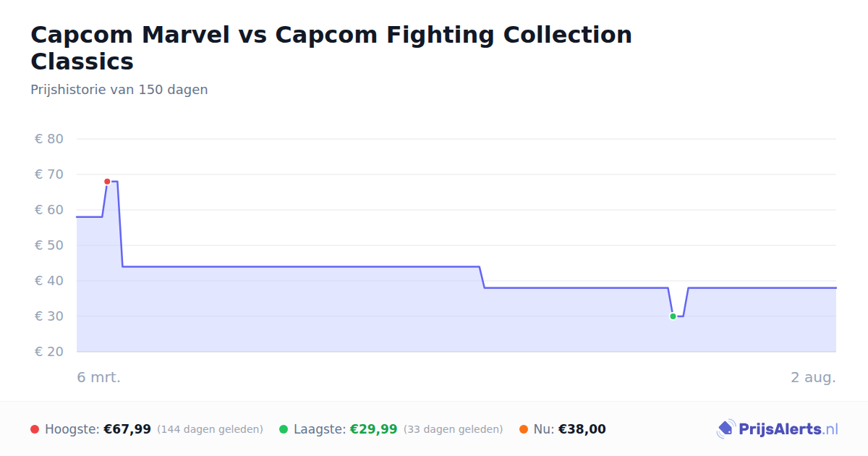868x456 pixels.
Task: Click the € 40 axis label
Action: click(x=49, y=281)
